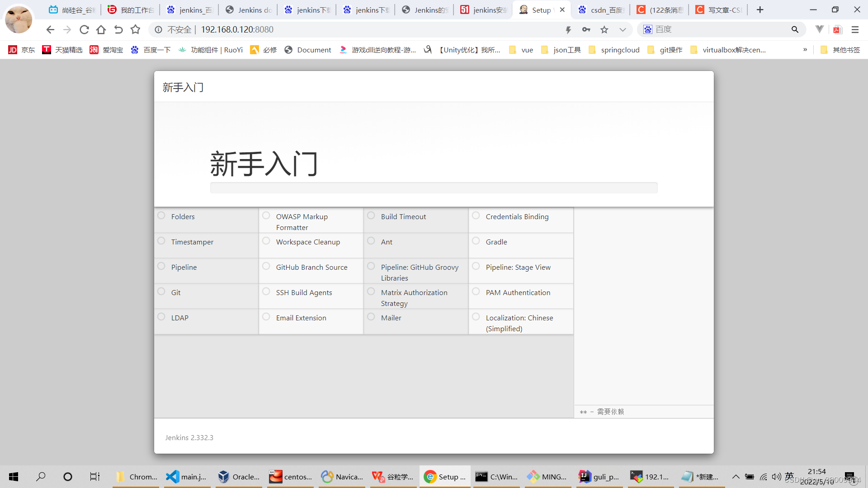
Task: Click the progress bar under 新手入门
Action: 434,187
